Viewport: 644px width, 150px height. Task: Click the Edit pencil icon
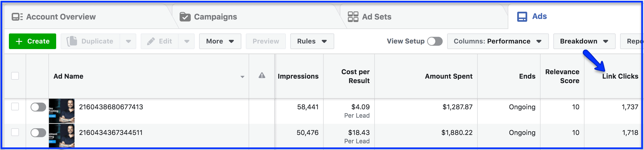click(151, 41)
